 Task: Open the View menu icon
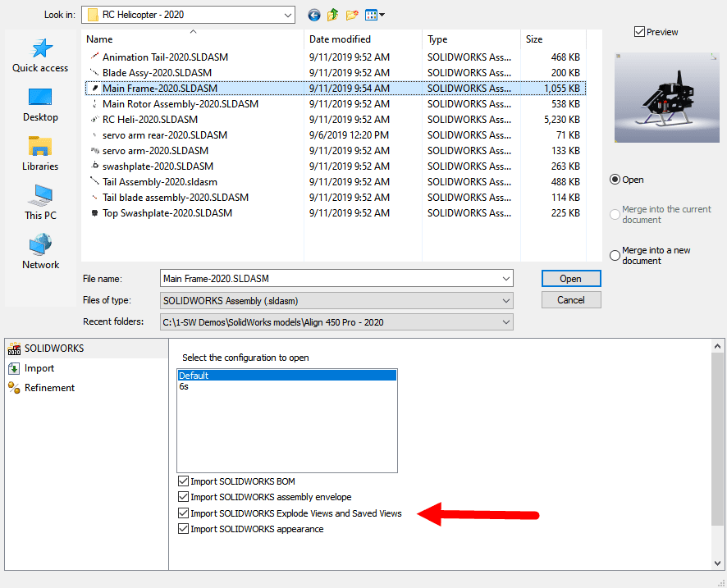coord(371,16)
